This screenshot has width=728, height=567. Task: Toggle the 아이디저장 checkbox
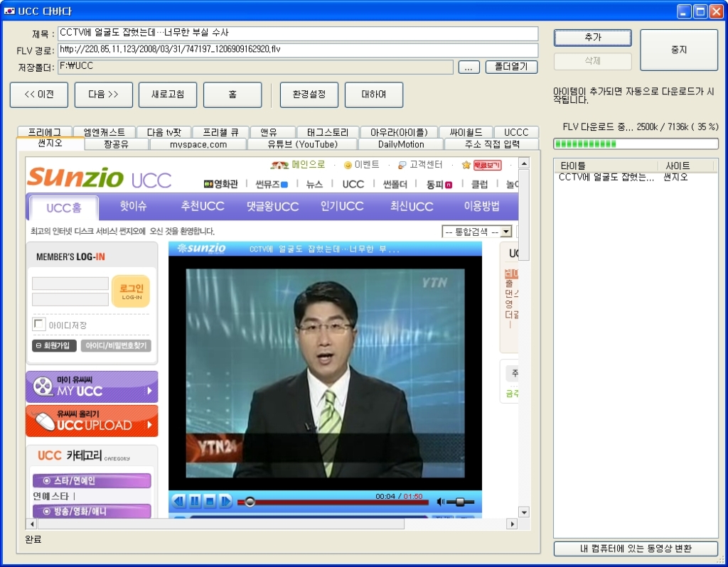click(x=38, y=324)
